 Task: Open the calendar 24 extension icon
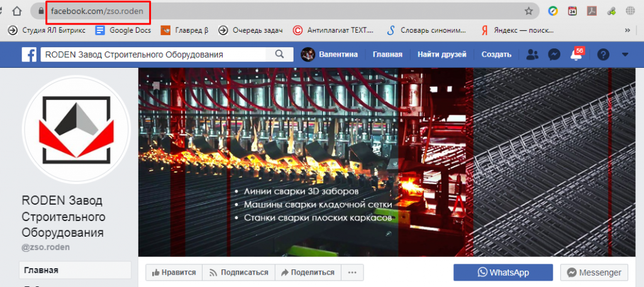click(x=572, y=11)
